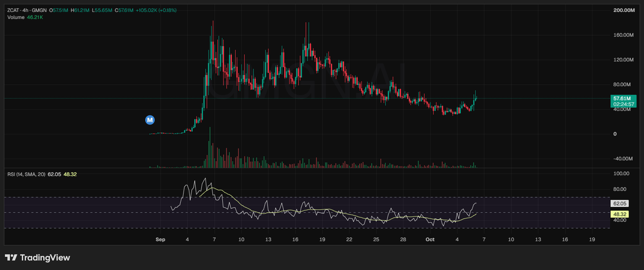The image size is (644, 270).
Task: Click the 120.00M price axis label
Action: 625,60
